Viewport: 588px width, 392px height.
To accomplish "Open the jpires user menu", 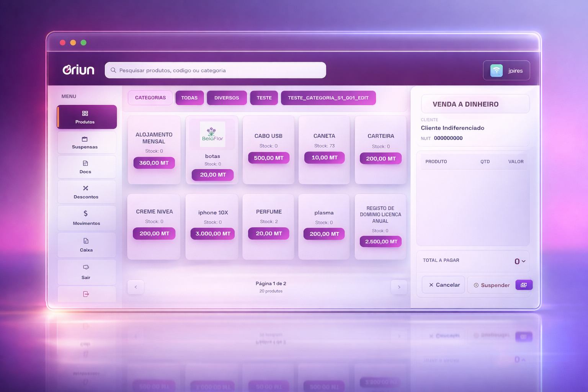I will [506, 70].
